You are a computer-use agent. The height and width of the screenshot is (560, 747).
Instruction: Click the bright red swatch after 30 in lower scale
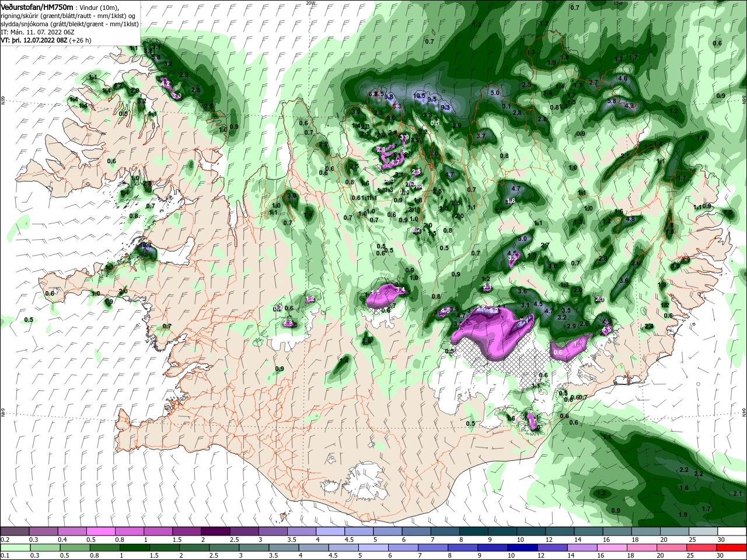point(732,548)
